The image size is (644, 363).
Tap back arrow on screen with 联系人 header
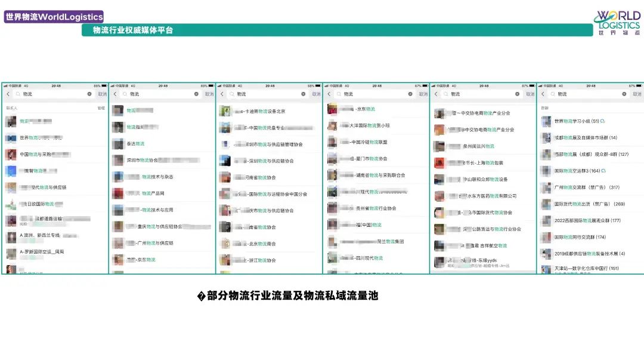tap(8, 94)
